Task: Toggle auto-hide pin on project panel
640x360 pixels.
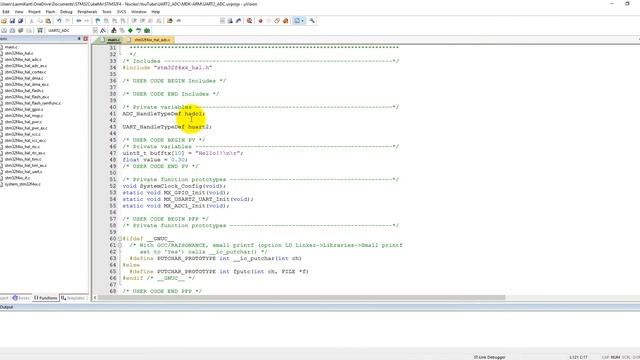Action: tap(79, 39)
